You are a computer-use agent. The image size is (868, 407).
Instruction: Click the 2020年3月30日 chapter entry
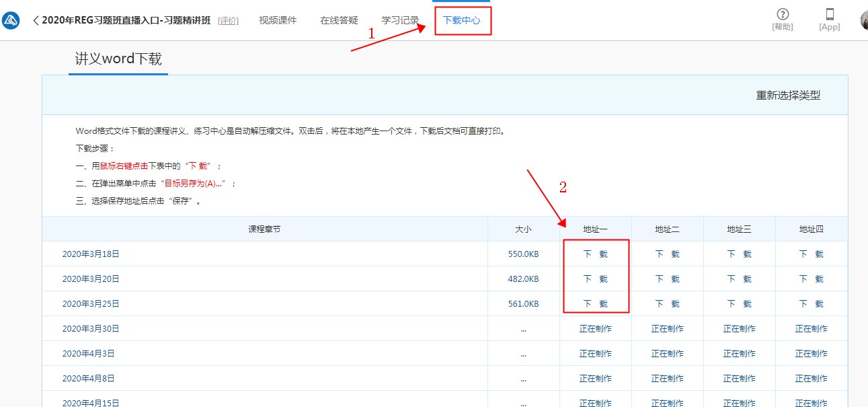(90, 329)
